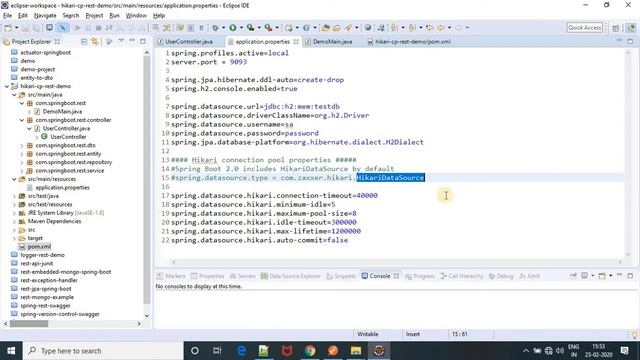Click the New Java Class icon

(306, 28)
